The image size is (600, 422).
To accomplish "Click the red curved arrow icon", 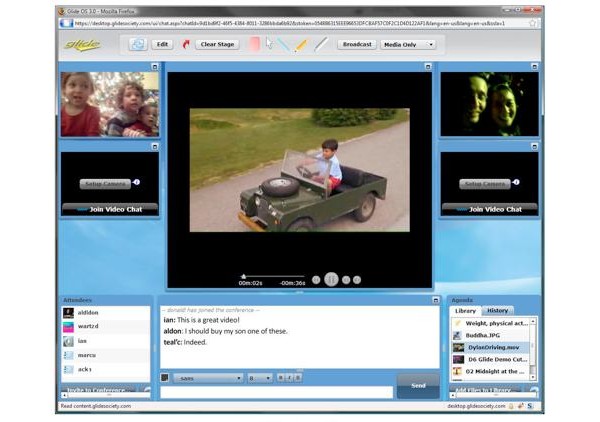I will [186, 44].
